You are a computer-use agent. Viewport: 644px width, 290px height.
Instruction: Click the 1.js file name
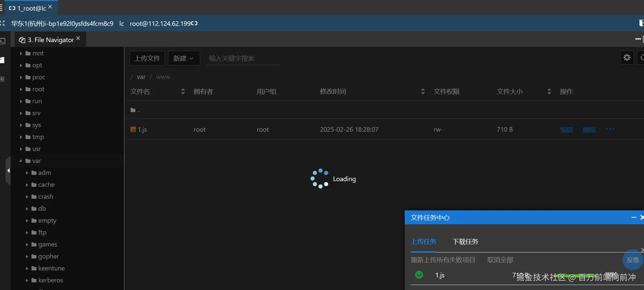coord(142,130)
